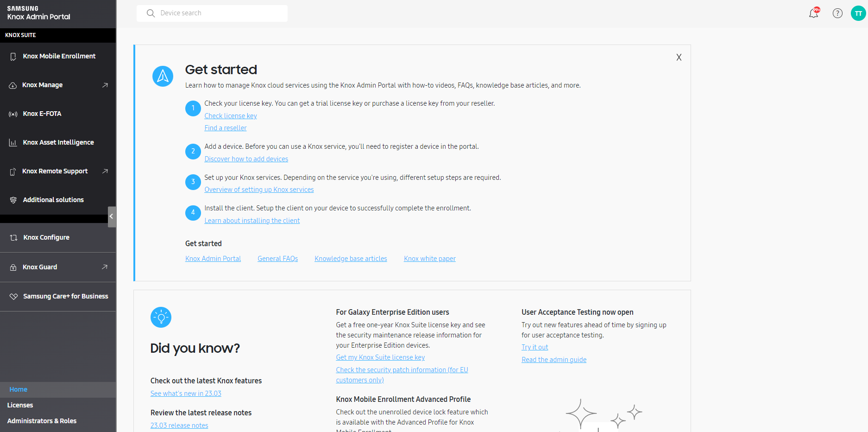Click the Knox Configure icon

(x=14, y=238)
